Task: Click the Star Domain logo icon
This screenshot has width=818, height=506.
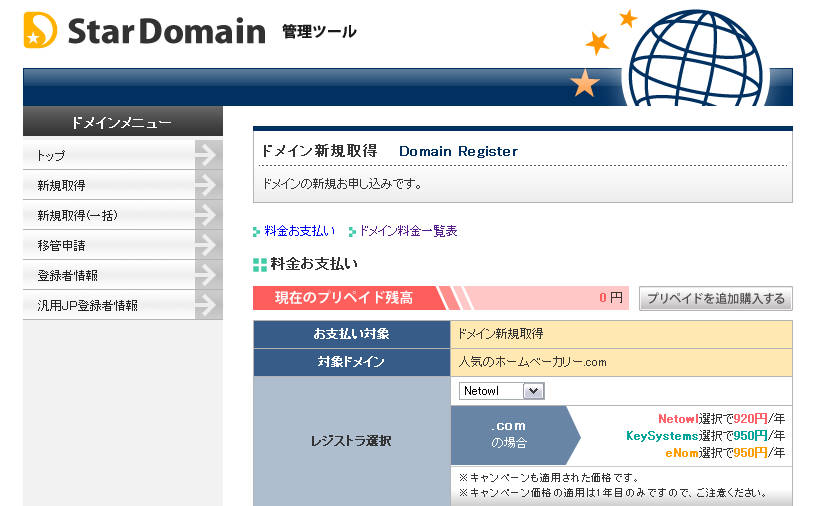Action: click(40, 30)
